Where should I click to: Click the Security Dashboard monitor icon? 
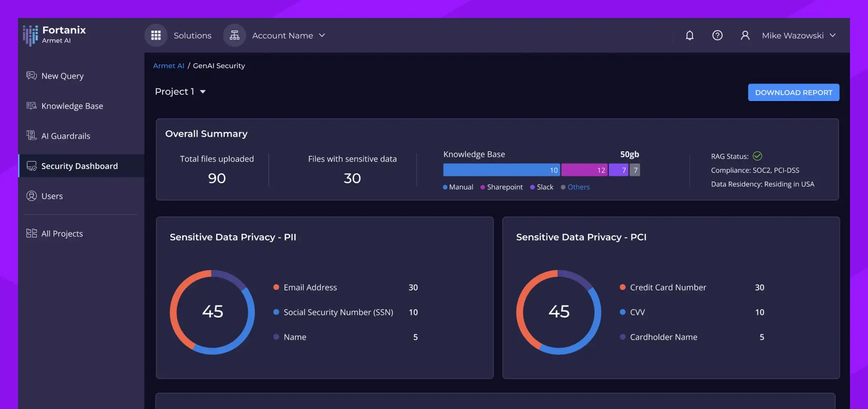coord(32,166)
